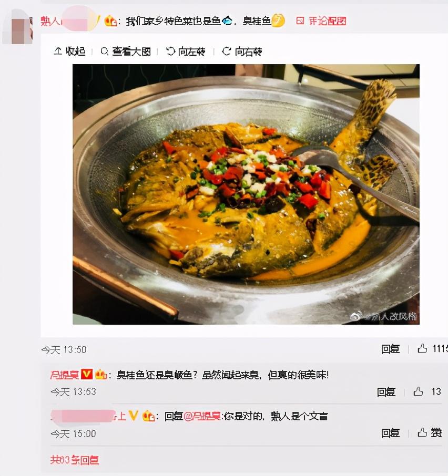
Task: Click the magnifier icon beside 查看大图
Action: point(105,51)
